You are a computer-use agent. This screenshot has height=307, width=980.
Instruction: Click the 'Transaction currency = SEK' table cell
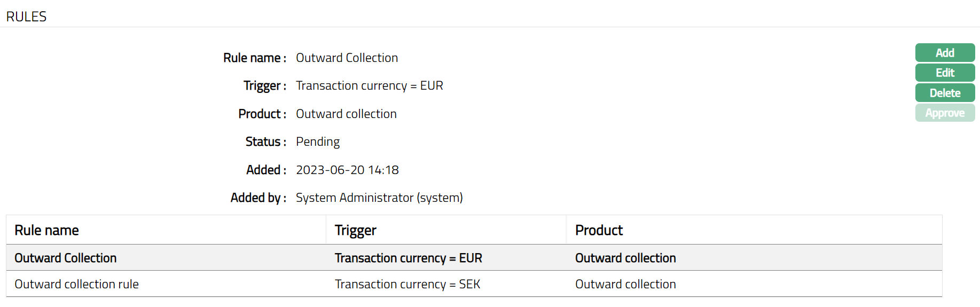pyautogui.click(x=407, y=284)
